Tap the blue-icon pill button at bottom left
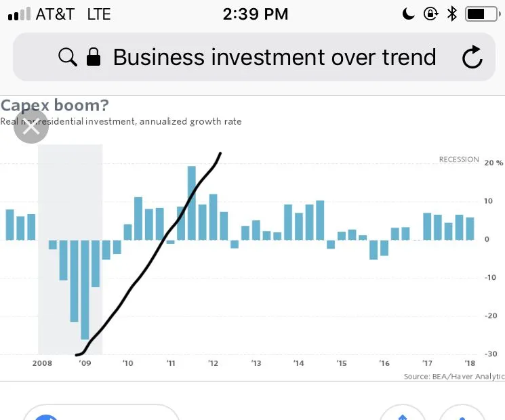This screenshot has width=505, height=420. point(100,412)
